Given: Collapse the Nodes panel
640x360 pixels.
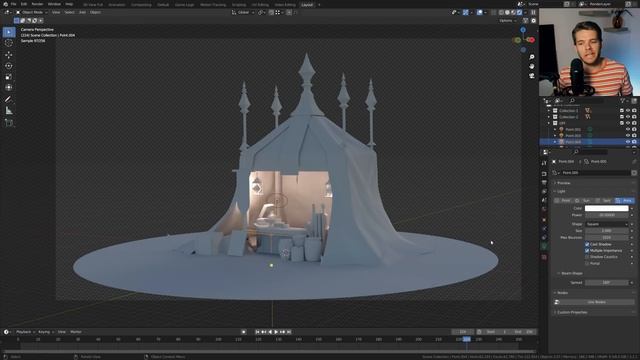Looking at the screenshot, I should coord(562,293).
